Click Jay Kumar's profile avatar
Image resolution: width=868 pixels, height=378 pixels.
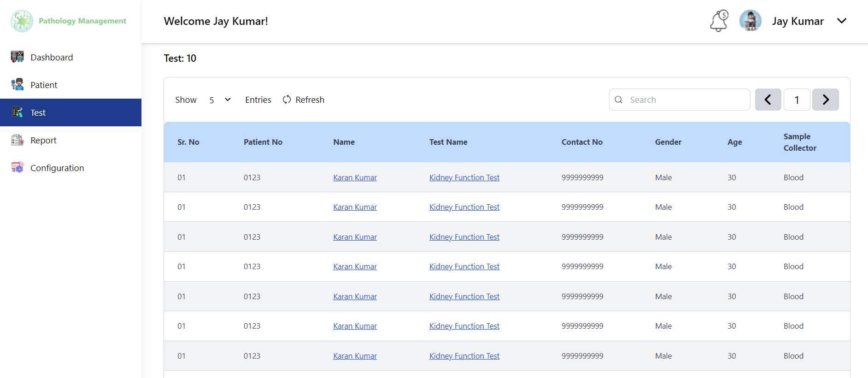[750, 21]
